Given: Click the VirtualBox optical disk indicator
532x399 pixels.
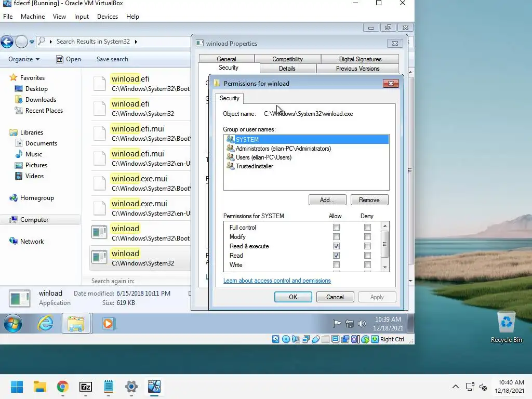Looking at the screenshot, I should coord(286,339).
